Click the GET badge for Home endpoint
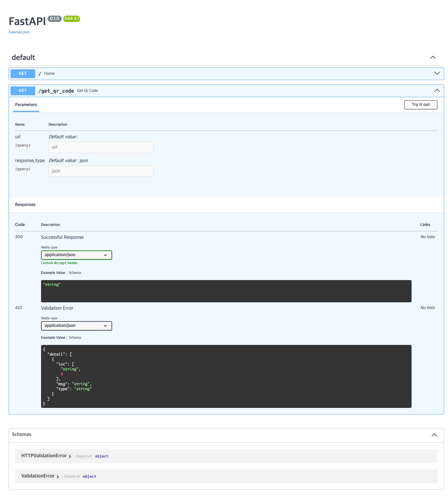The width and height of the screenshot is (448, 499). tap(23, 73)
